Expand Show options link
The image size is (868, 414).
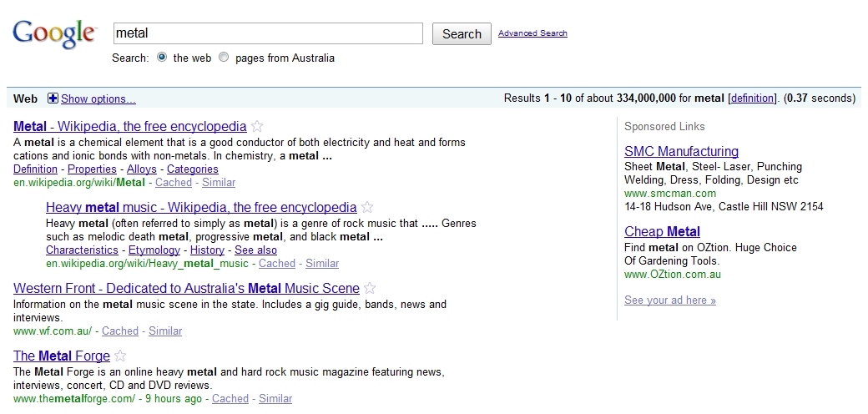coord(98,98)
